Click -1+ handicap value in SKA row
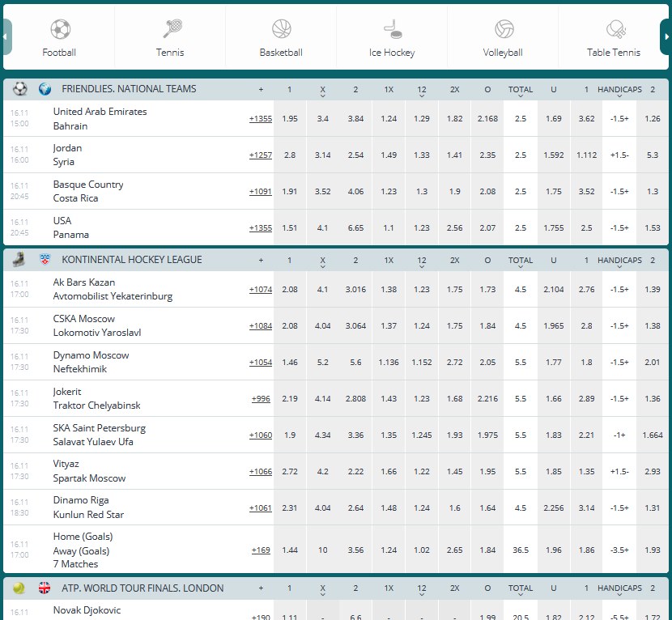 [x=619, y=435]
